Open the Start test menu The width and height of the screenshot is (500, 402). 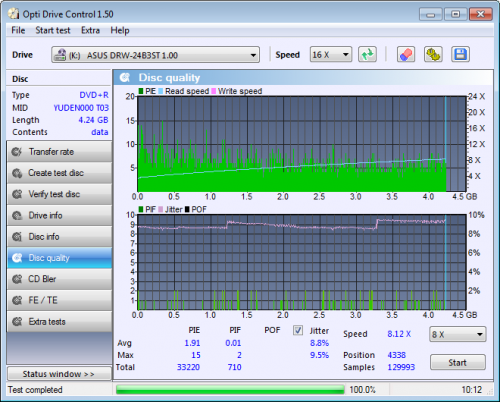pyautogui.click(x=53, y=30)
